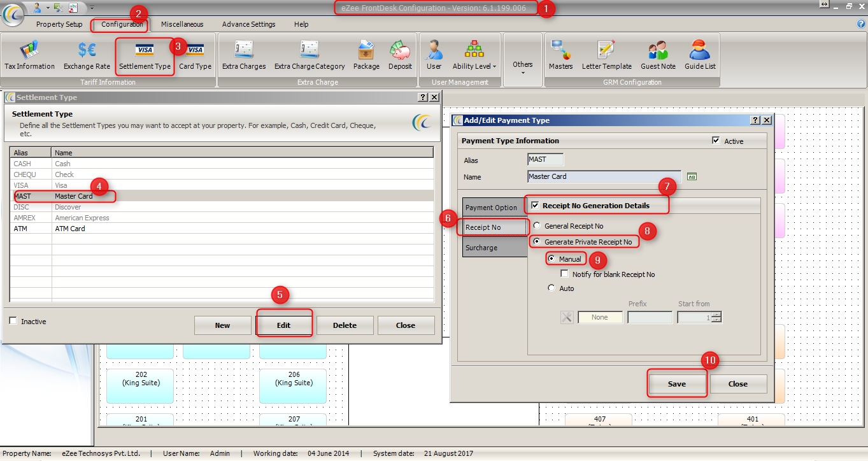Click the help button on Add/Edit Payment Type dialog
868x461 pixels.
click(756, 120)
